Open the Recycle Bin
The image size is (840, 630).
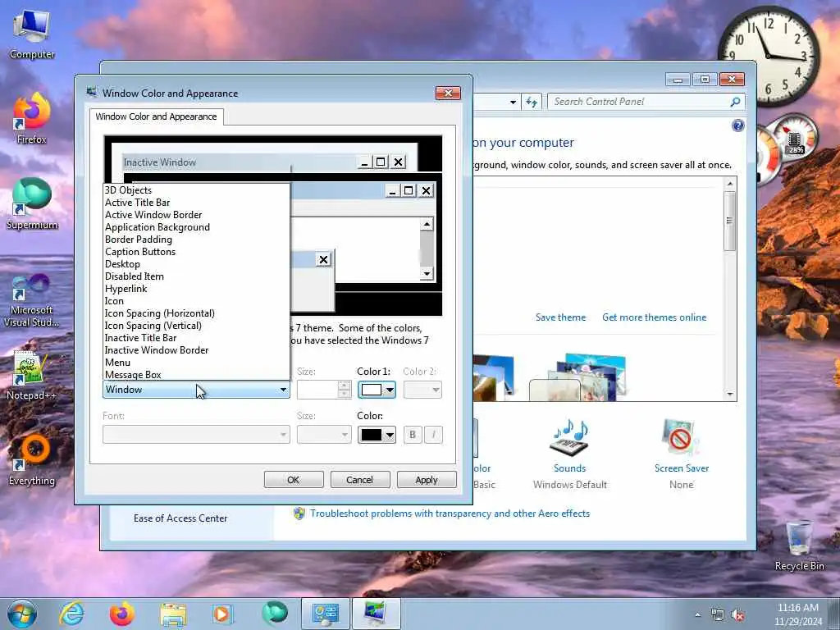click(799, 546)
